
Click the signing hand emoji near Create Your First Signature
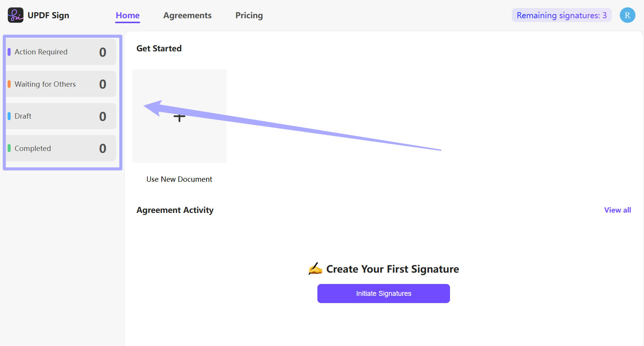[x=316, y=269]
